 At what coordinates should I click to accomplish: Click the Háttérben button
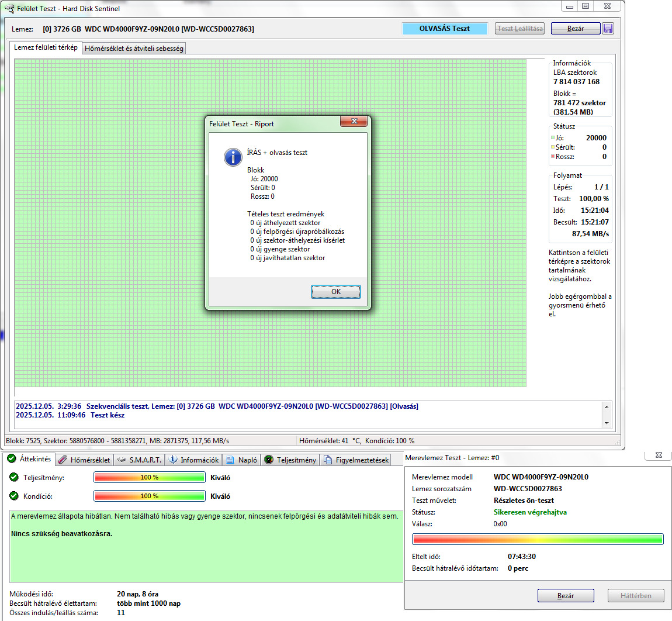point(636,596)
